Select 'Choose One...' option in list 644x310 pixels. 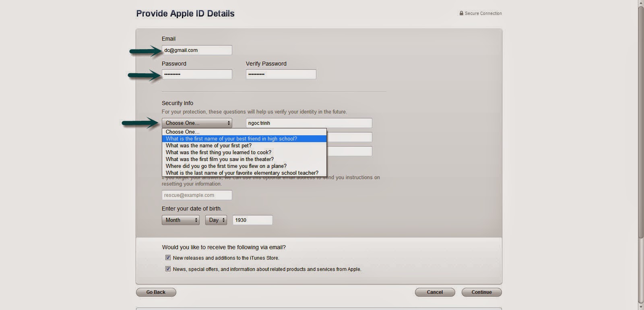click(244, 132)
